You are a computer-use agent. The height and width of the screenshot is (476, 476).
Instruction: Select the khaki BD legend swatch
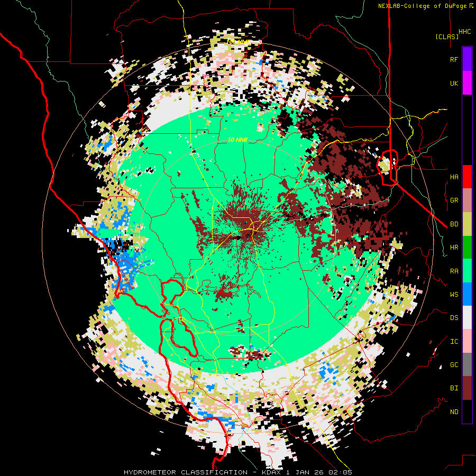pos(467,224)
